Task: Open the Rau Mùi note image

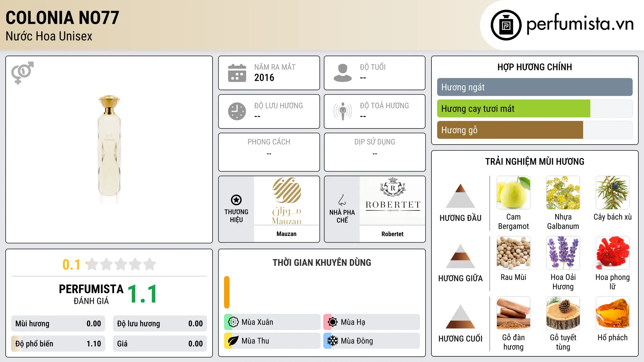Action: [513, 253]
